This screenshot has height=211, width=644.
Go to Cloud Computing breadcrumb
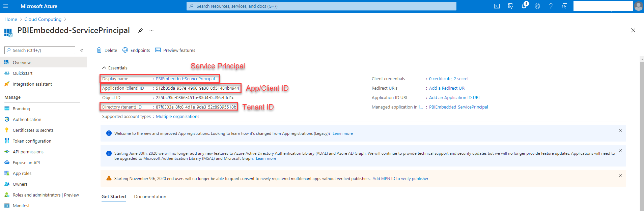(x=43, y=19)
